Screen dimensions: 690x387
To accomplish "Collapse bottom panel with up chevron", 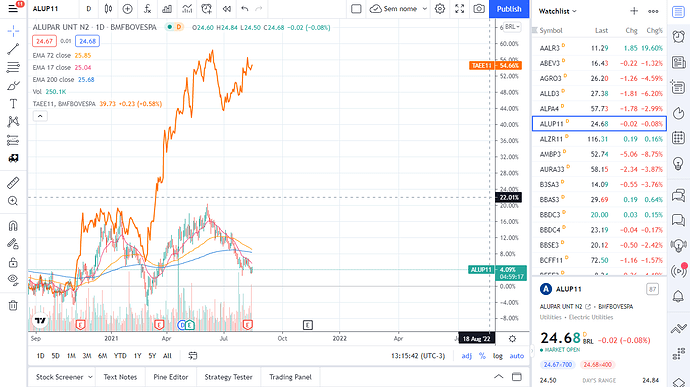I will 498,377.
